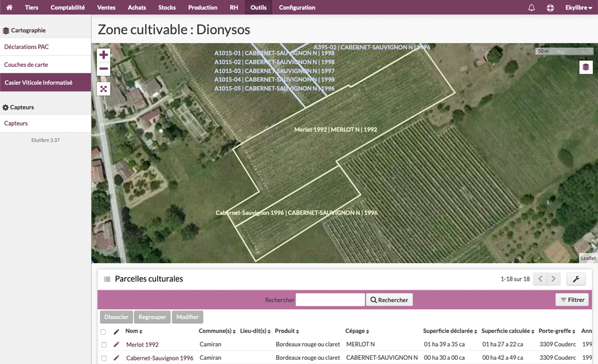Click the Leaflet attribution link
This screenshot has width=598, height=364.
pos(588,258)
